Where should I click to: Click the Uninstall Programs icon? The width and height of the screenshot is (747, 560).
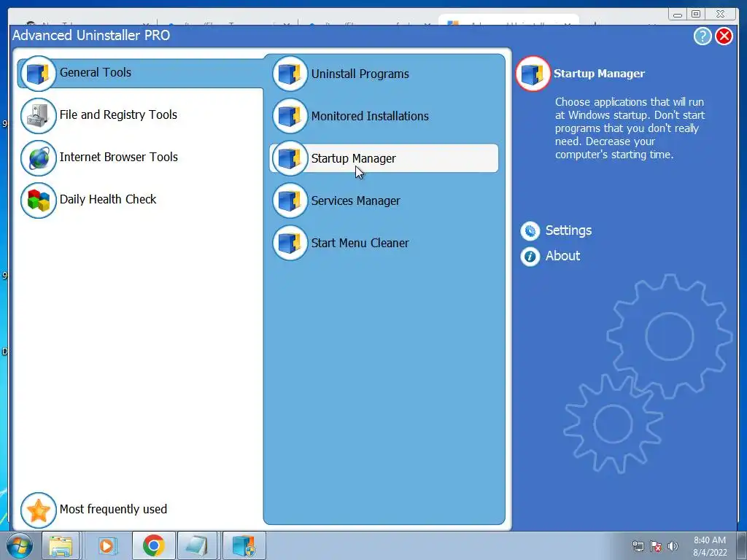coord(290,74)
